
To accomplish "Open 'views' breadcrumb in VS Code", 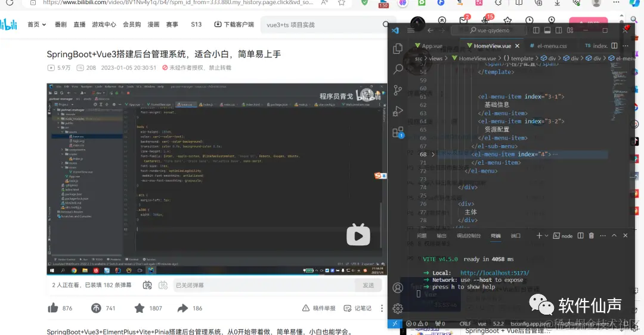I will click(x=435, y=59).
